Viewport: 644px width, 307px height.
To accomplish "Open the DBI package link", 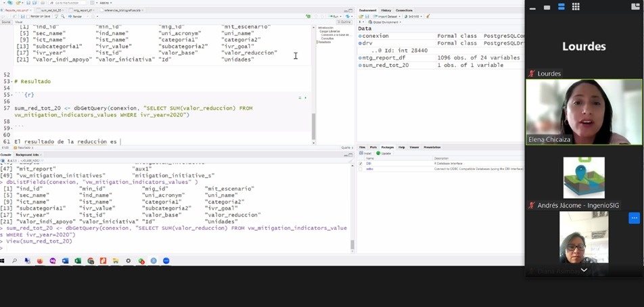I will coord(369,164).
